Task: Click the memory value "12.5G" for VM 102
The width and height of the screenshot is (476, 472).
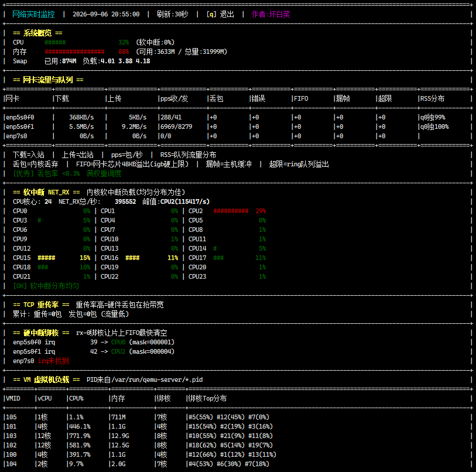Action: pyautogui.click(x=120, y=446)
